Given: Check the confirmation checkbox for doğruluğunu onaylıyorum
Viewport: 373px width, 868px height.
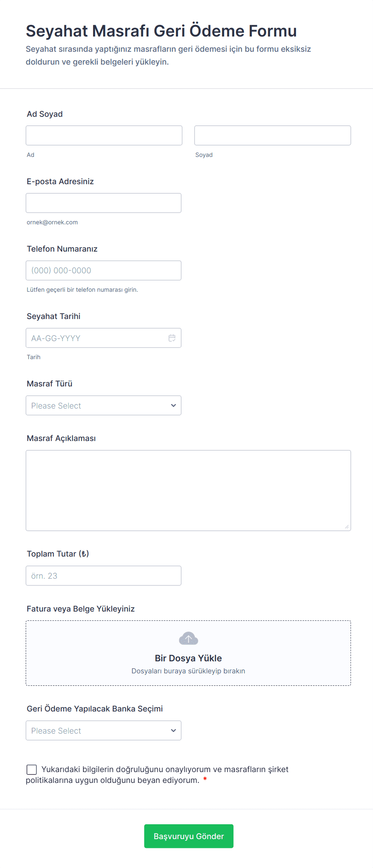Looking at the screenshot, I should click(32, 769).
